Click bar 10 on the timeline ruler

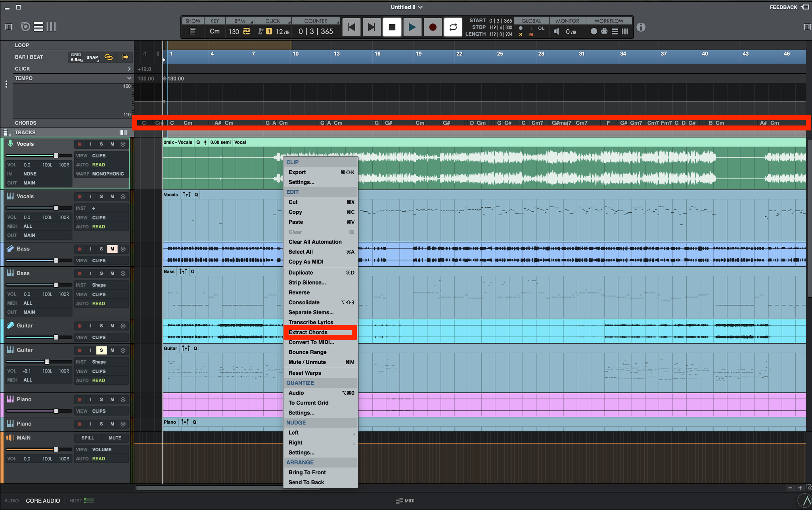pos(295,54)
